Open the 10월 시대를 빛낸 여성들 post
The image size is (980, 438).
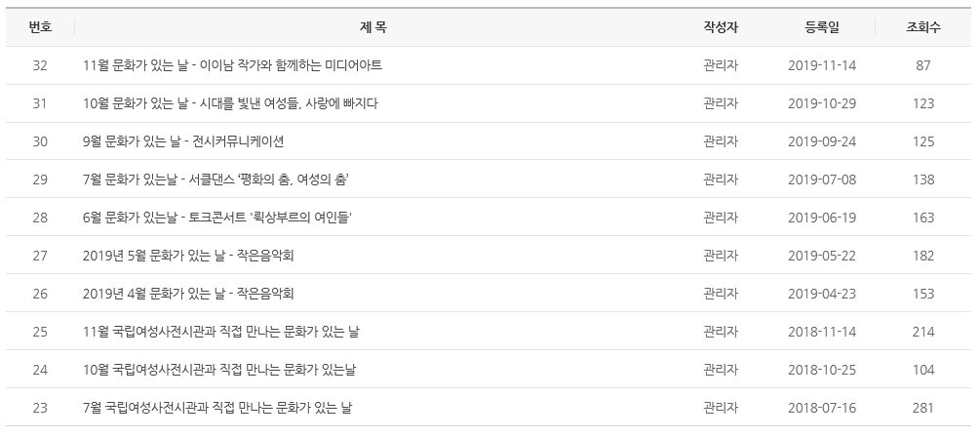click(230, 103)
